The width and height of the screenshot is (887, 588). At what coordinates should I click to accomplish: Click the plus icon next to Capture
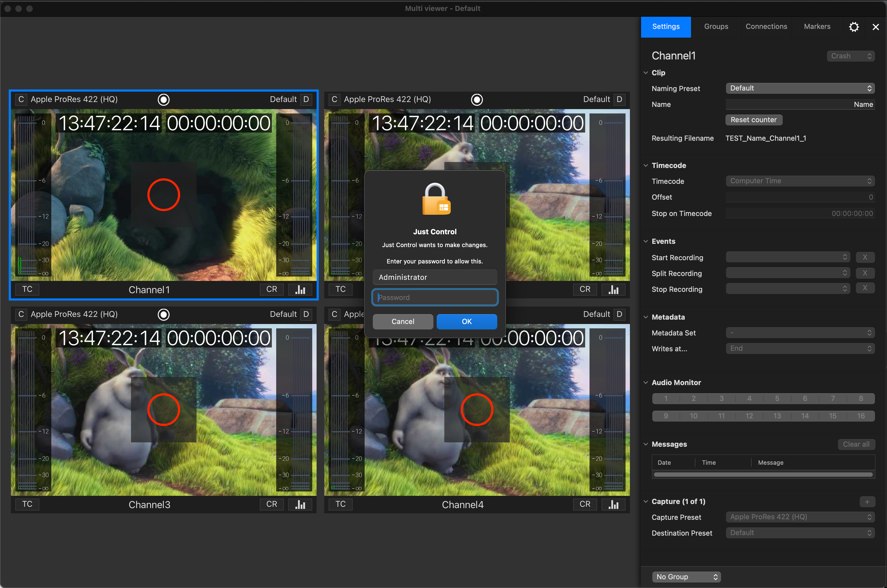pos(867,502)
